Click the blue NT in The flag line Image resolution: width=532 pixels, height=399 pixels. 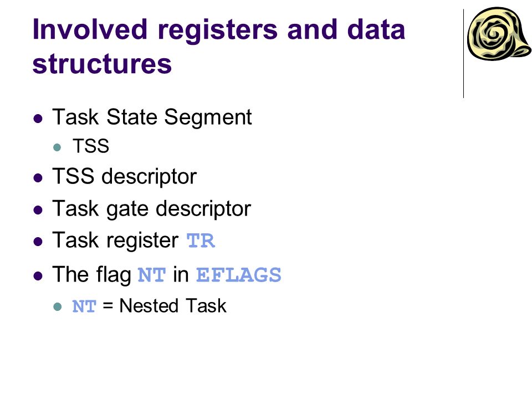pos(152,275)
